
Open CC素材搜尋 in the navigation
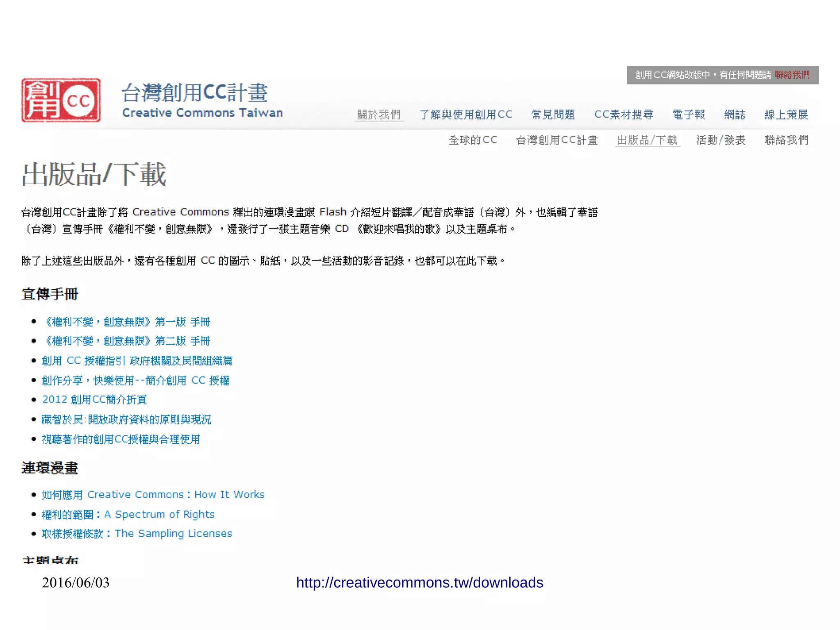click(x=623, y=115)
